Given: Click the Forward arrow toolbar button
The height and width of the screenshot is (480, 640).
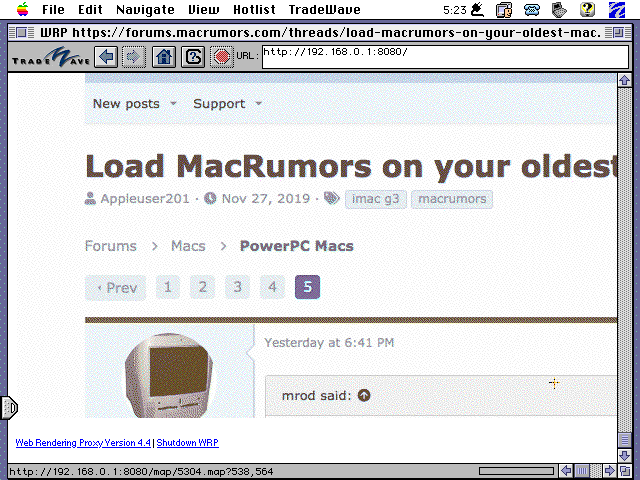Looking at the screenshot, I should [x=133, y=56].
